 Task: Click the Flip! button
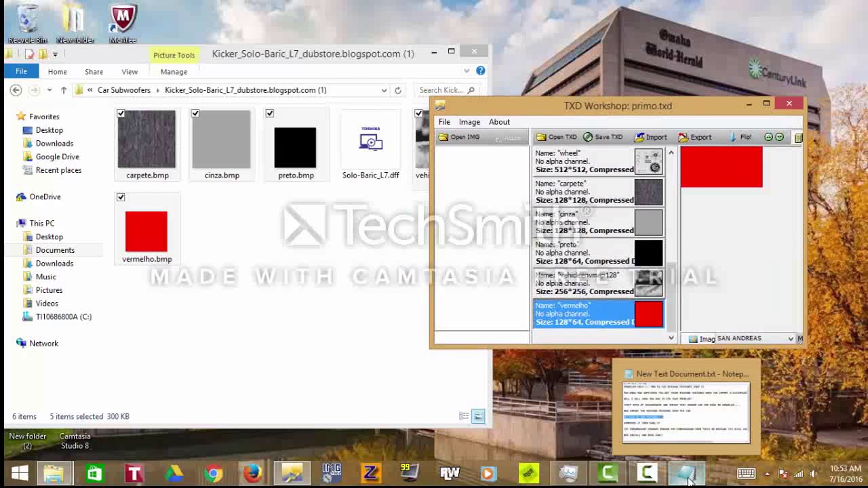point(739,137)
